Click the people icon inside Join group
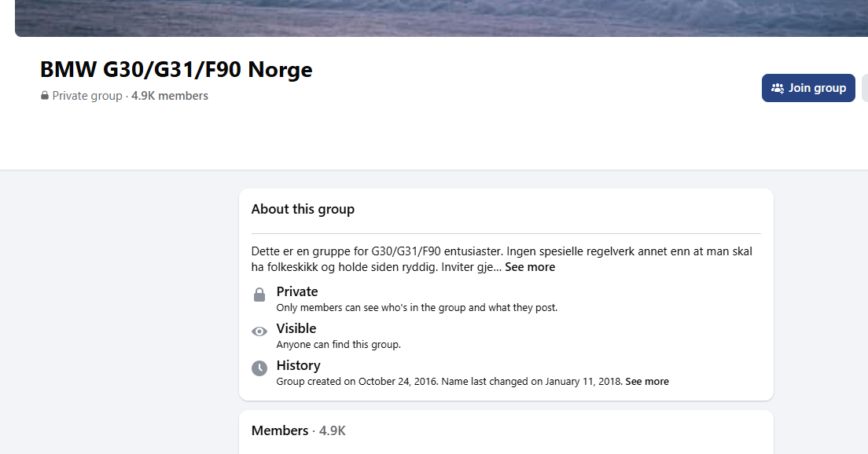Image resolution: width=868 pixels, height=454 pixels. 778,88
